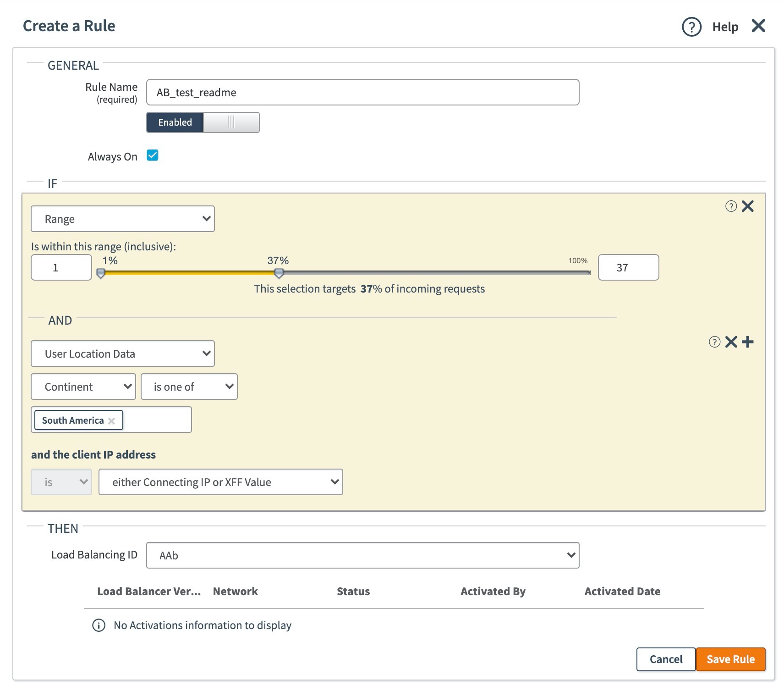The image size is (784, 691).
Task: Remove the South America tag
Action: pyautogui.click(x=111, y=421)
